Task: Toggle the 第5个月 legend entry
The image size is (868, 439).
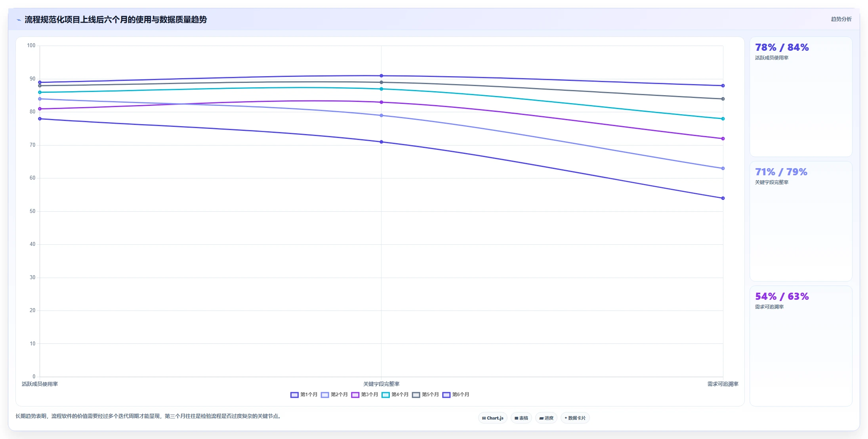Action: 425,395
